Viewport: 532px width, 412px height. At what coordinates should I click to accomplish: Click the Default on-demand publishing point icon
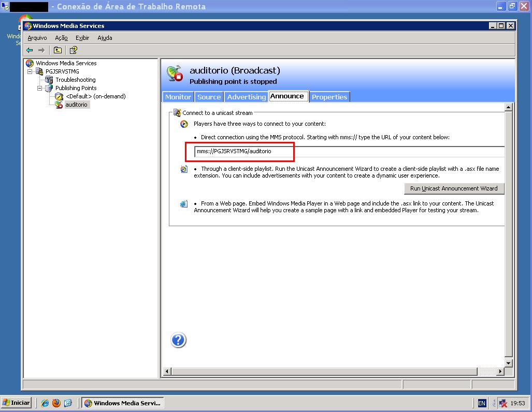[x=59, y=96]
